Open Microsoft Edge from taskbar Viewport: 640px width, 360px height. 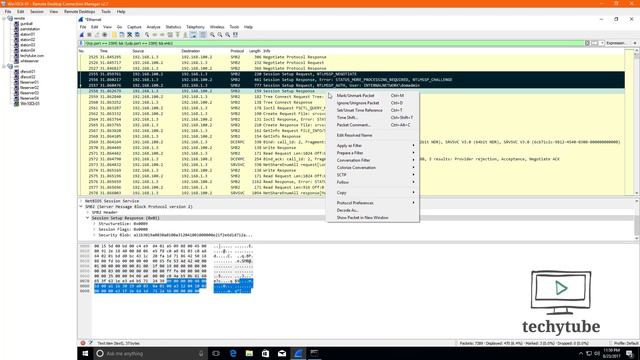pos(233,353)
